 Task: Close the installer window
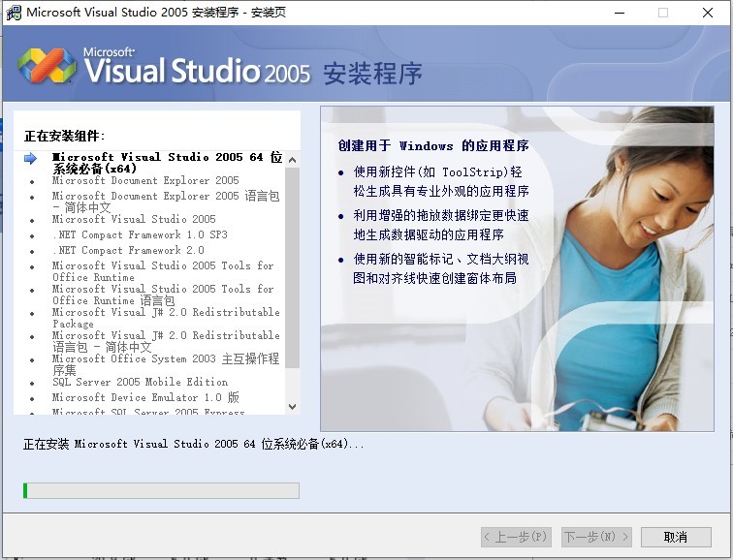(708, 13)
